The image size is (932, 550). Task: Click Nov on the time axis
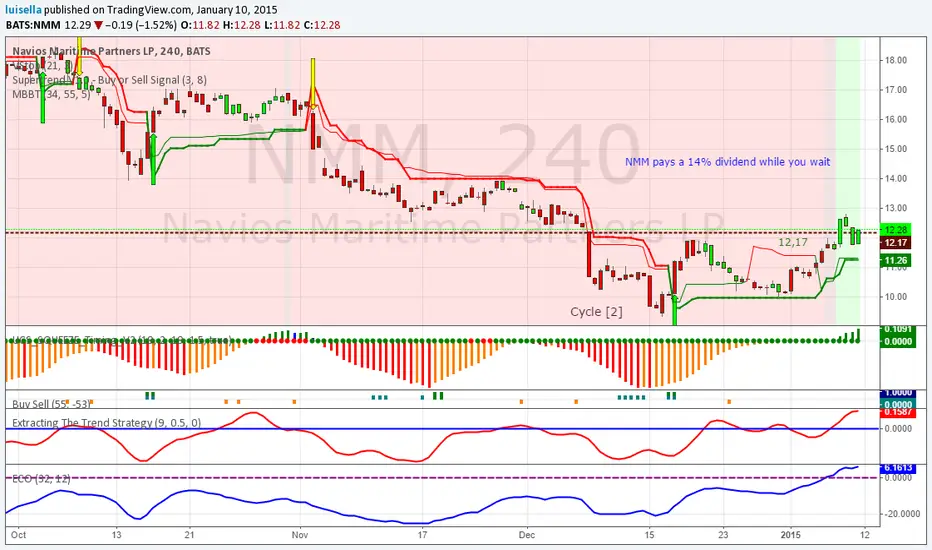300,535
